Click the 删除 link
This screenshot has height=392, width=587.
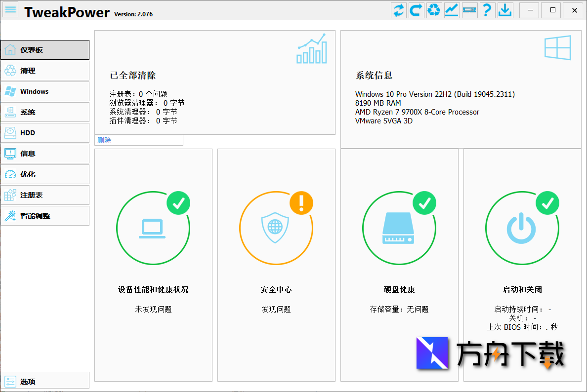click(104, 140)
